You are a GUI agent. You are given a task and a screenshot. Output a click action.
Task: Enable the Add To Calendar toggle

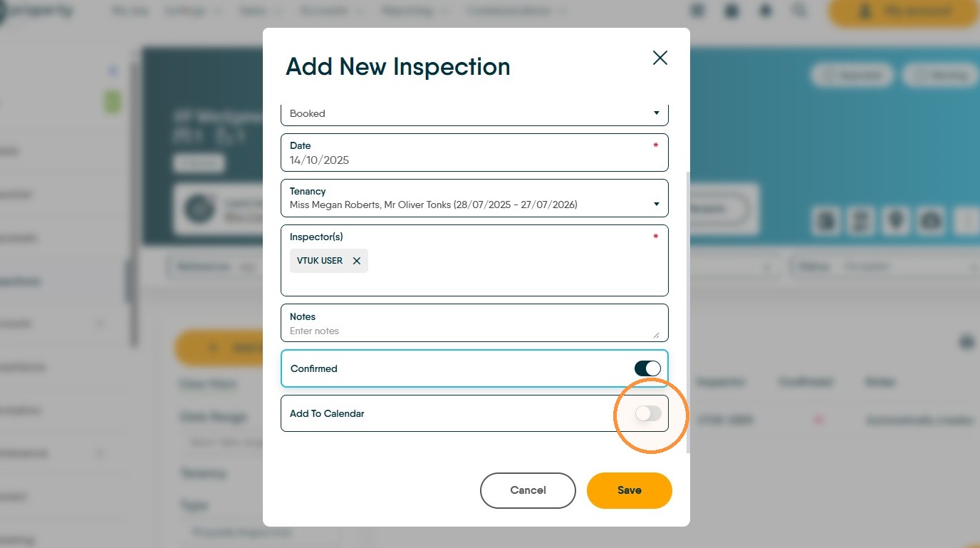648,413
